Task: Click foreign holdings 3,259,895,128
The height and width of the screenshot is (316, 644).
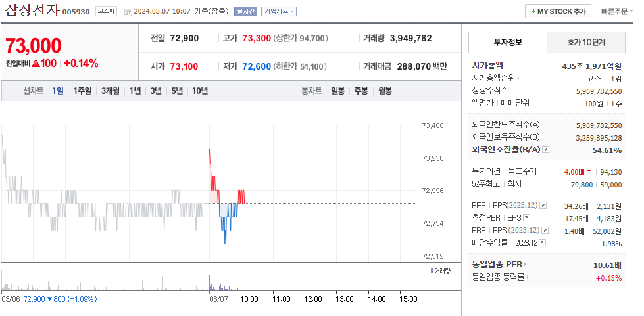Action: [x=599, y=139]
